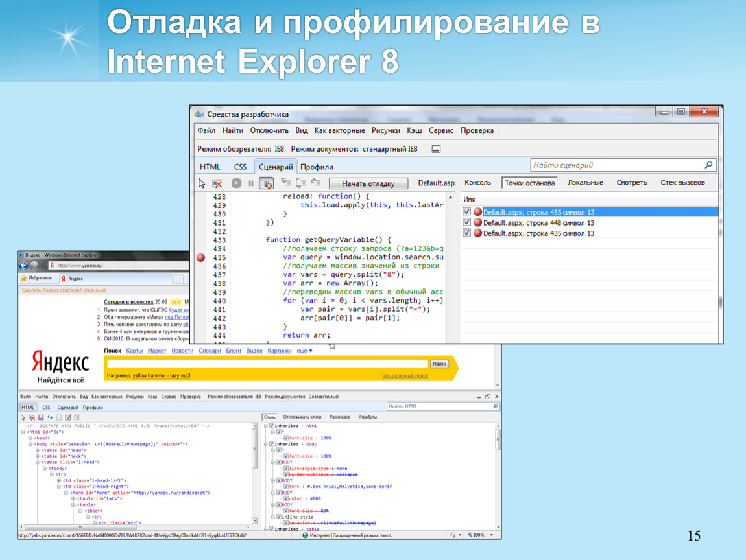Uncheck breakpoint Default.aspx строка 435
The image size is (746, 560).
pyautogui.click(x=466, y=233)
